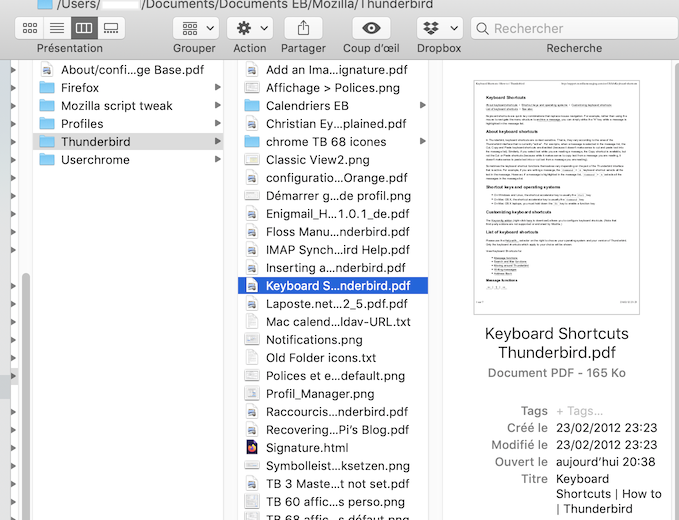This screenshot has height=520, width=679.
Task: Click configuratio...Orange.pdf icon
Action: click(x=252, y=178)
